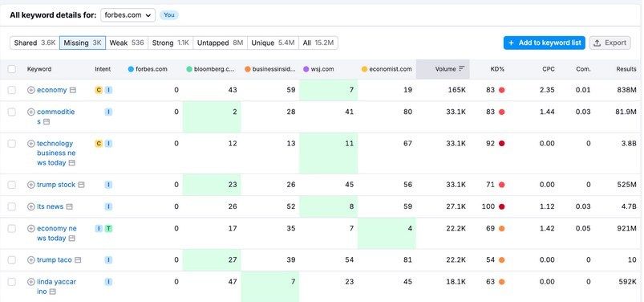This screenshot has width=644, height=302.
Task: Check the box for linda yaccarino row
Action: (12, 282)
